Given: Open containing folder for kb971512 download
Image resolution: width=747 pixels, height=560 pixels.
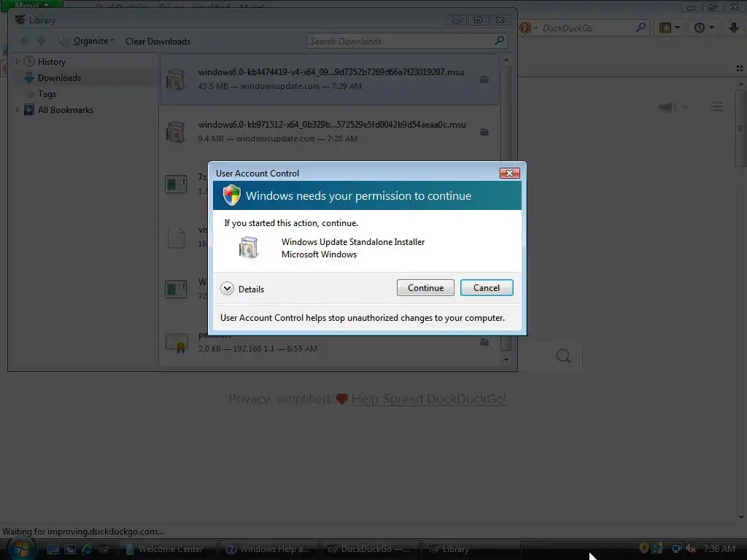Looking at the screenshot, I should point(484,132).
